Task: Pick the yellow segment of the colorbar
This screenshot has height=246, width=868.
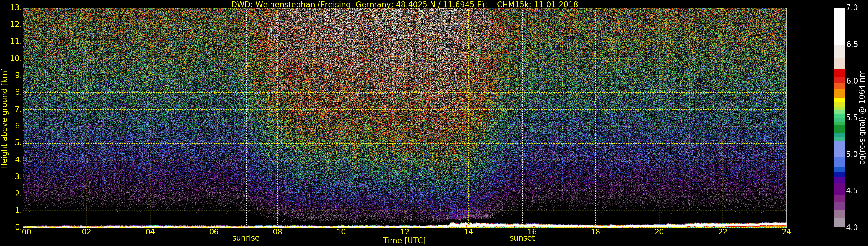Action: [x=839, y=100]
